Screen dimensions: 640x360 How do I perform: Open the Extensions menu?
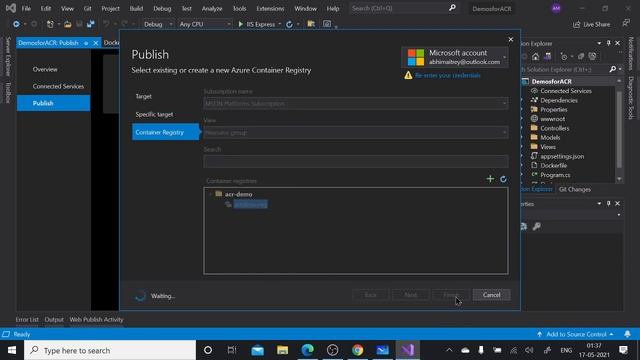click(x=270, y=8)
